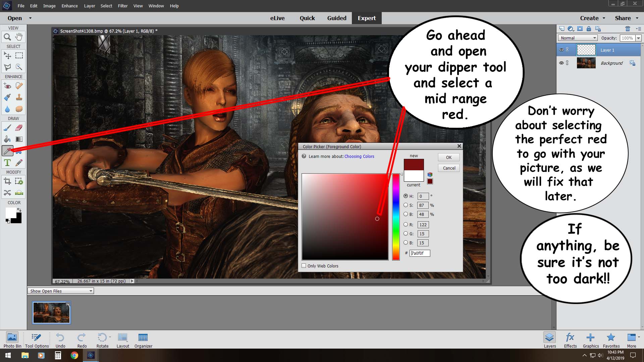Select the Sponge tool
This screenshot has width=644, height=362.
pos(19,109)
